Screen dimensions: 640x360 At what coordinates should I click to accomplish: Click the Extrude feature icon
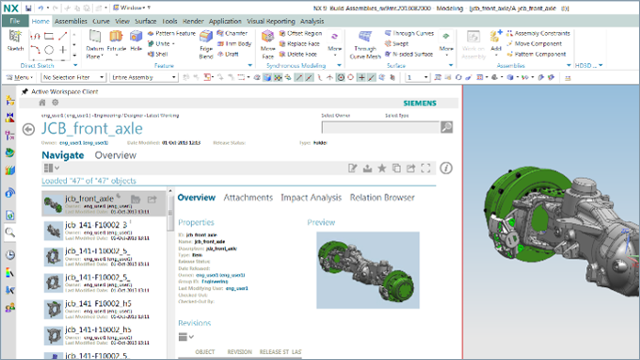116,41
